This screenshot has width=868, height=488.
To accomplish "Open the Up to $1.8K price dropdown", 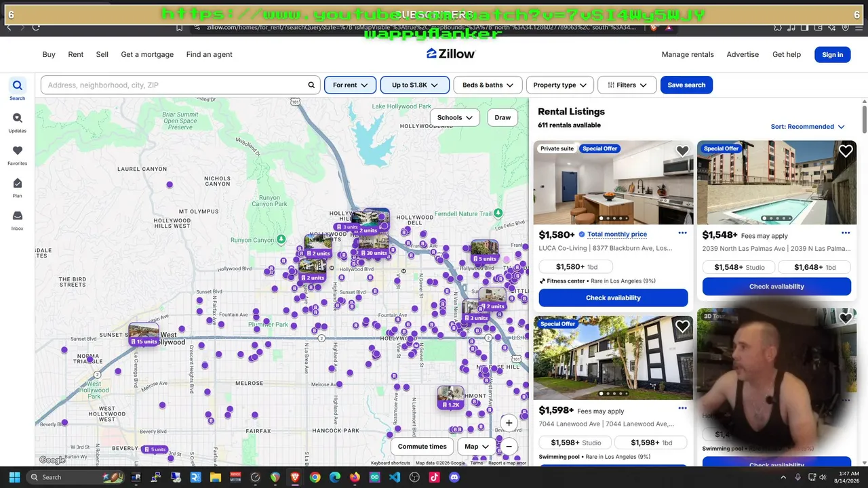I will (x=415, y=85).
